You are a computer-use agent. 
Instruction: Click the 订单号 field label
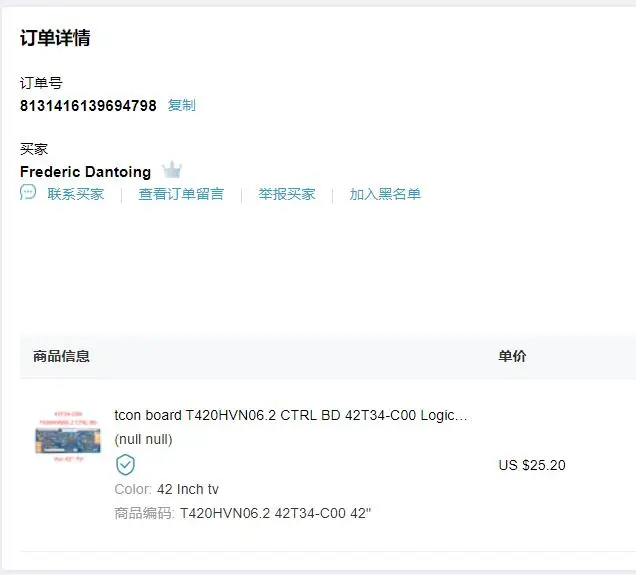click(41, 83)
